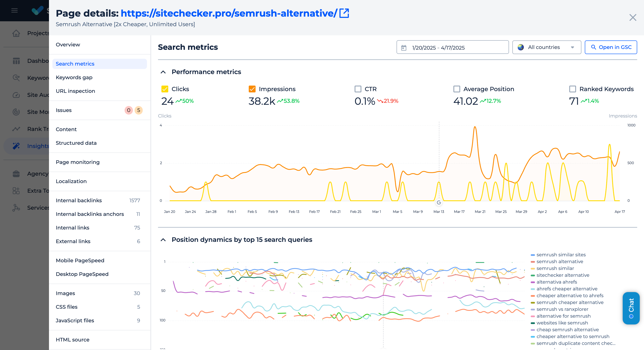The width and height of the screenshot is (644, 350).
Task: Click the Extra Tools grid icon
Action: click(16, 191)
